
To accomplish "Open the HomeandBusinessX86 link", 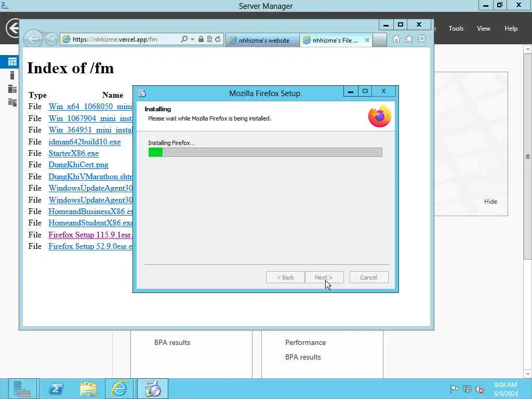I will [90, 211].
